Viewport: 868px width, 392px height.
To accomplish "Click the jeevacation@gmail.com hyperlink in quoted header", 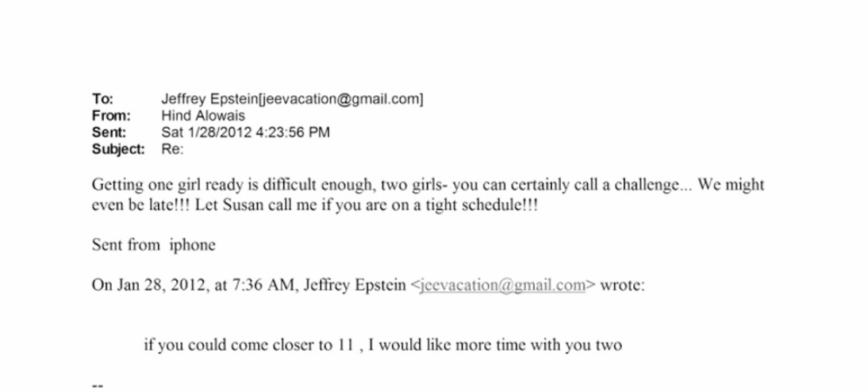I will click(502, 286).
